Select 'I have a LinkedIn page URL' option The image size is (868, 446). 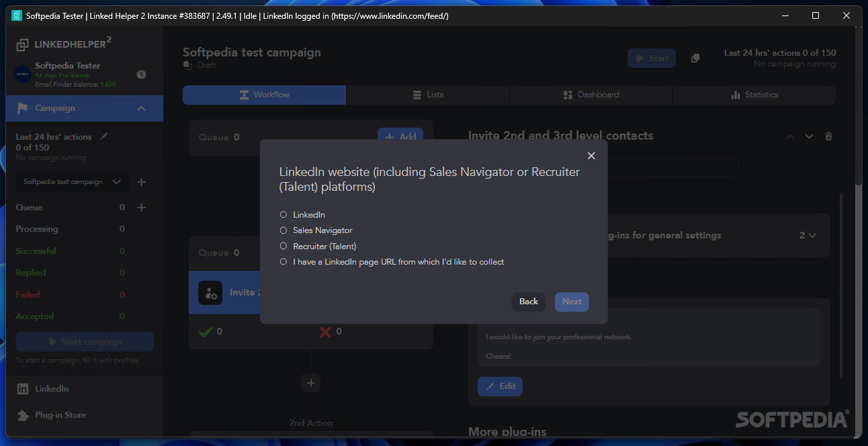click(x=284, y=262)
